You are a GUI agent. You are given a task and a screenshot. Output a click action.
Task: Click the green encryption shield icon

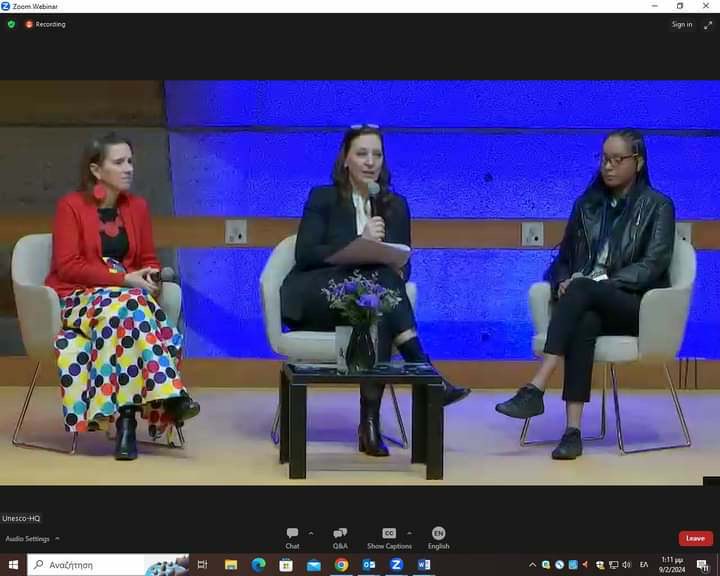click(x=11, y=24)
